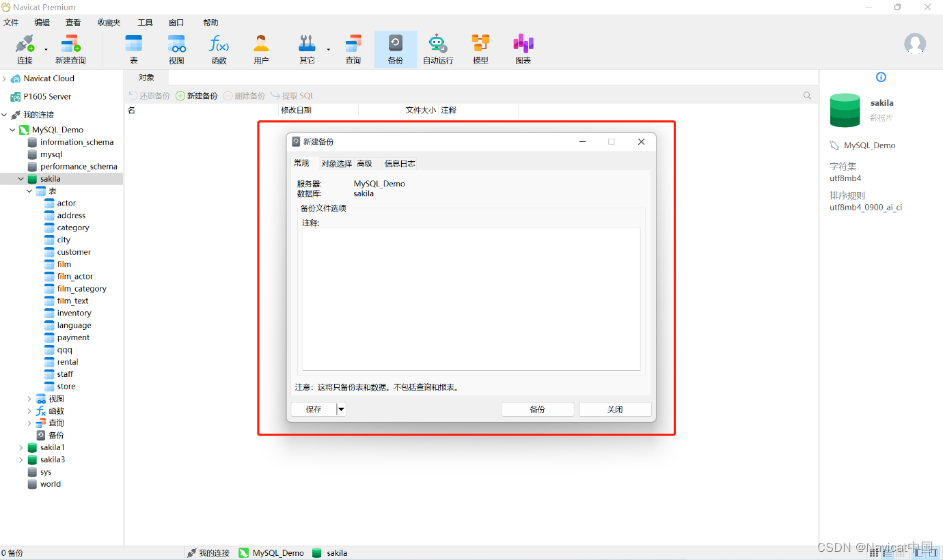Click the 视图 glasses icon in the main toolbar
This screenshot has width=943, height=560.
[177, 49]
